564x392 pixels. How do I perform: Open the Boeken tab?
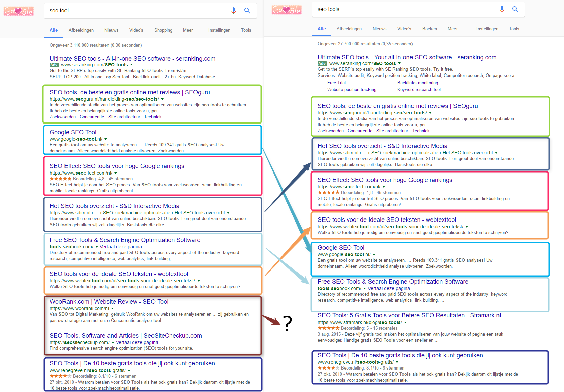tap(430, 29)
